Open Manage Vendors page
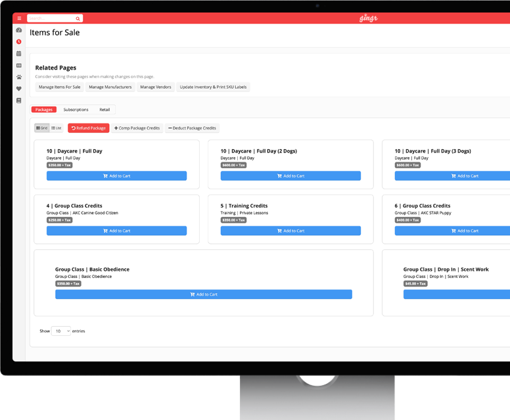Screen dimensions: 510x420 pos(156,87)
